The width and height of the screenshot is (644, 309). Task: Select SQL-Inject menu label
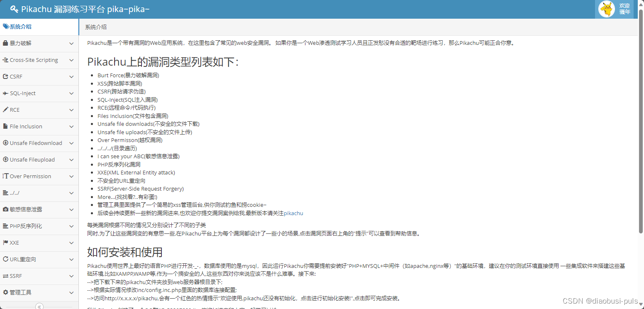click(23, 93)
